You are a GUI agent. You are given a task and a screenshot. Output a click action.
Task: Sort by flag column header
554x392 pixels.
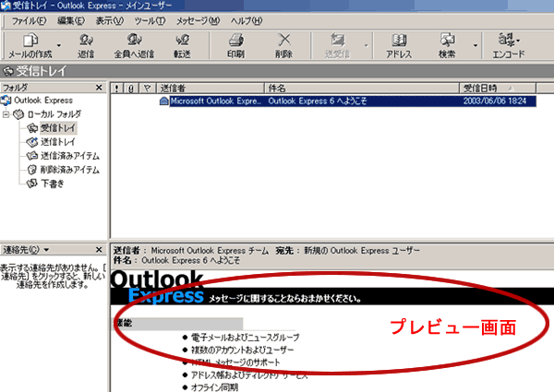(x=148, y=89)
